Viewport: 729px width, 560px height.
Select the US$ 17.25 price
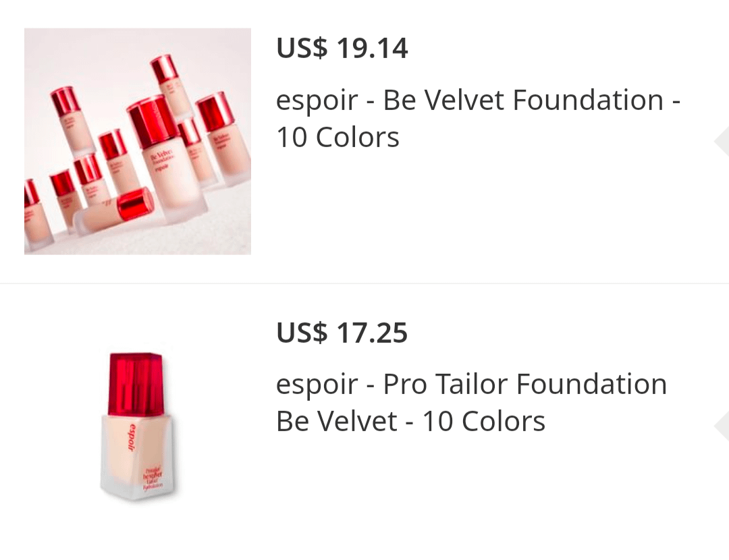point(342,333)
